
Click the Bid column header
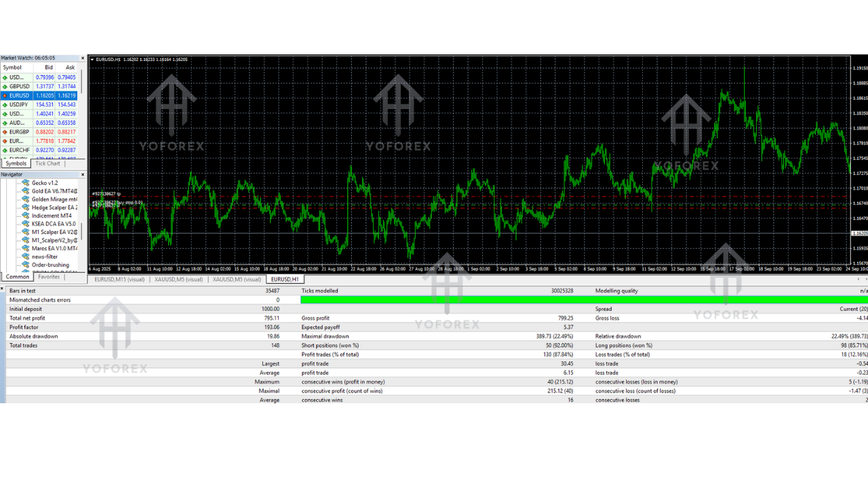click(48, 68)
